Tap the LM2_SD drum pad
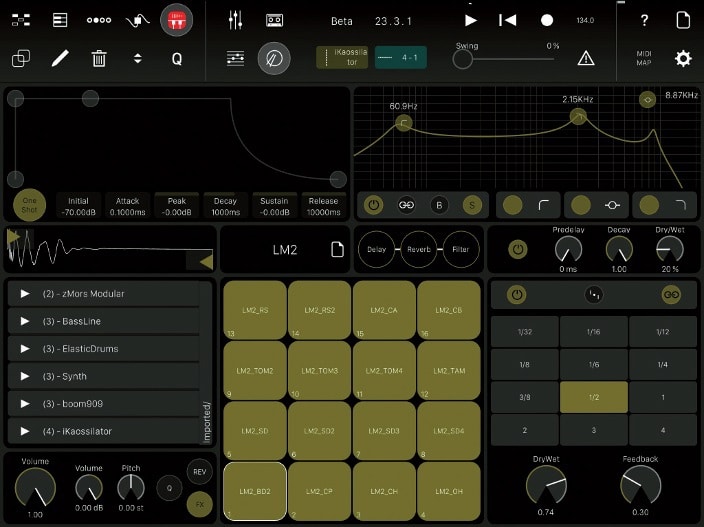 pos(255,431)
